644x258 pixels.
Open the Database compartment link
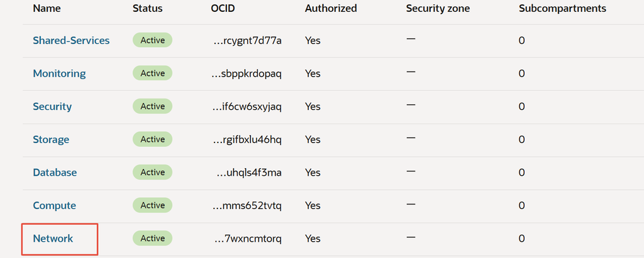(x=55, y=172)
